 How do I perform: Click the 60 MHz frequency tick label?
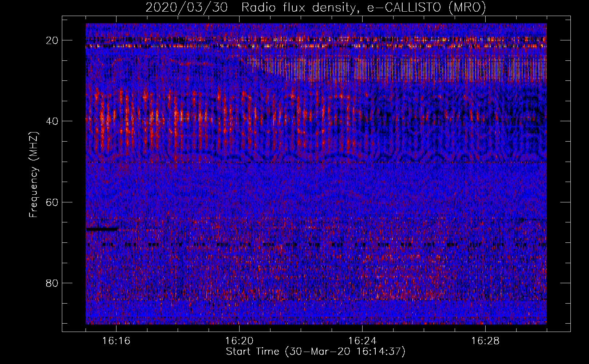(x=52, y=202)
